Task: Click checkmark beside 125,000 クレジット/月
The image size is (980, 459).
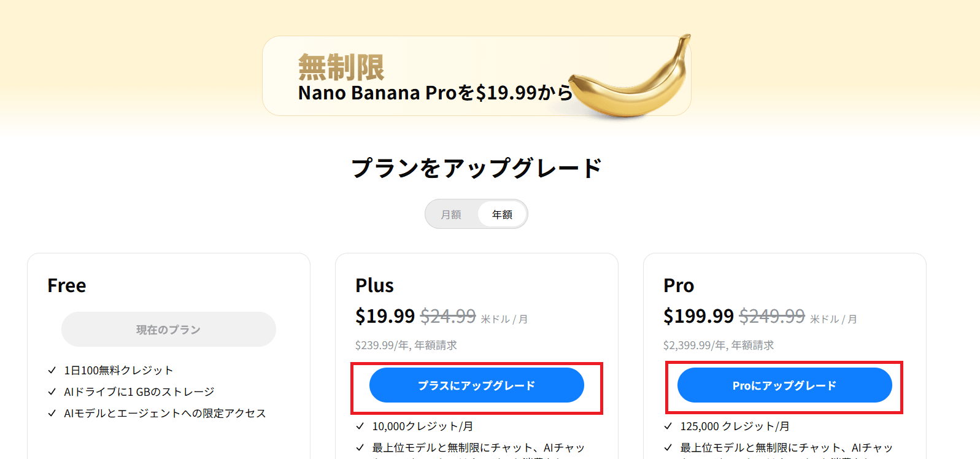Action: click(x=668, y=426)
